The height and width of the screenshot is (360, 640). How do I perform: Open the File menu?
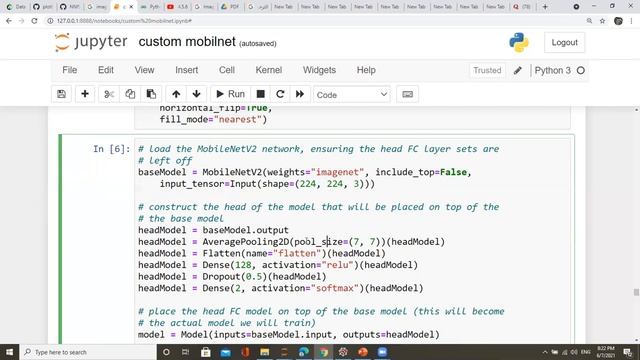pyautogui.click(x=69, y=70)
